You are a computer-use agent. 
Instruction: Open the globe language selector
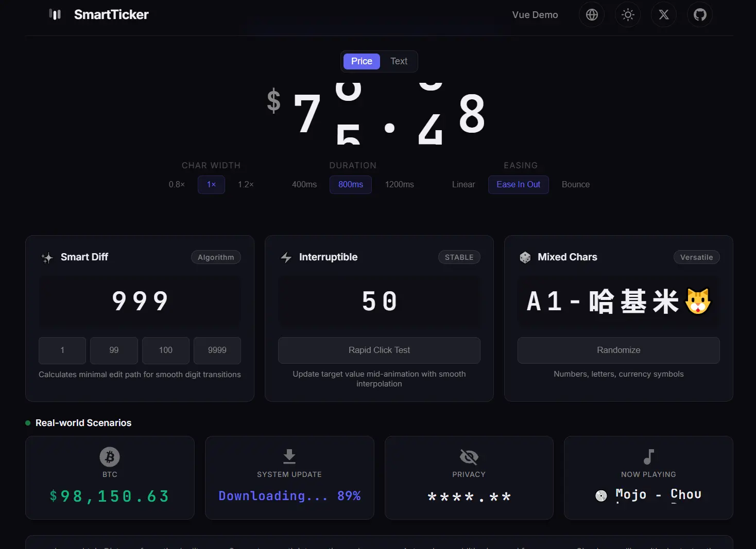[591, 14]
